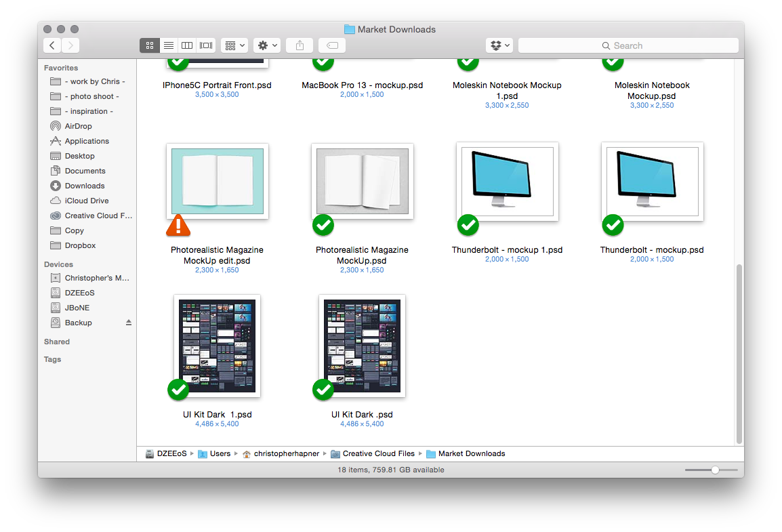This screenshot has width=782, height=532.
Task: Click the IPhone5C Portrait Front.psd file name
Action: [x=217, y=85]
